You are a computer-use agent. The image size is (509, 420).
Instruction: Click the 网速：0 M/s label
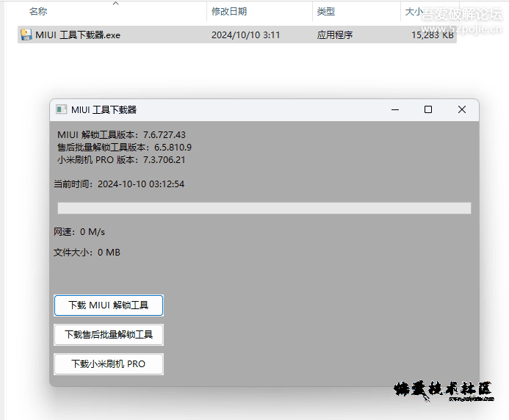79,232
